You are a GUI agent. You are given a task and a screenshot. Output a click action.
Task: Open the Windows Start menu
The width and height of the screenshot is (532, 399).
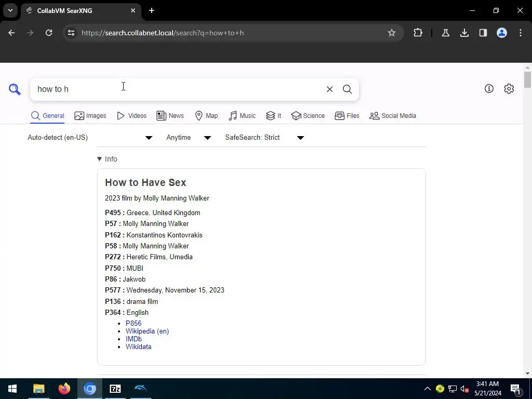pos(12,389)
